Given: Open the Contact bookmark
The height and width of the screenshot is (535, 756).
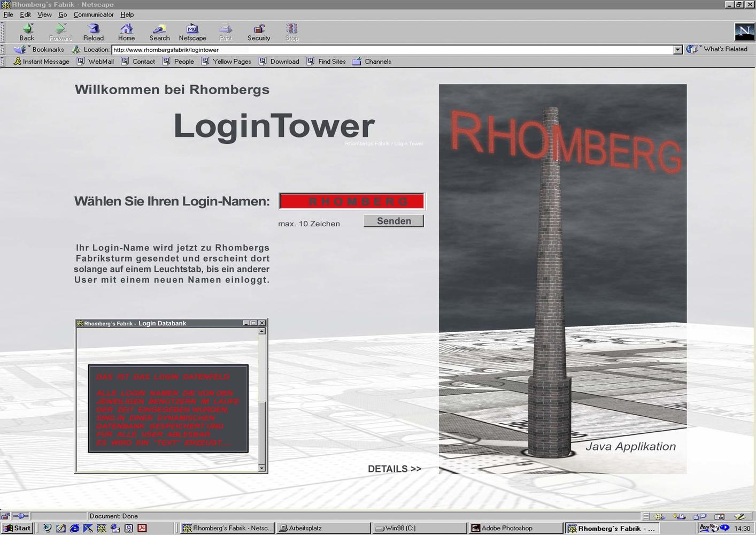Looking at the screenshot, I should pos(138,62).
